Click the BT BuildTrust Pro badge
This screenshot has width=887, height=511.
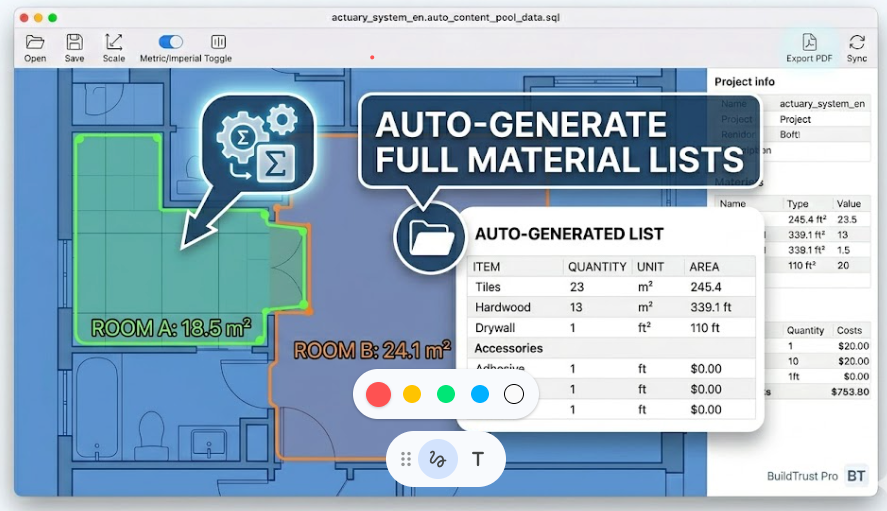point(856,476)
